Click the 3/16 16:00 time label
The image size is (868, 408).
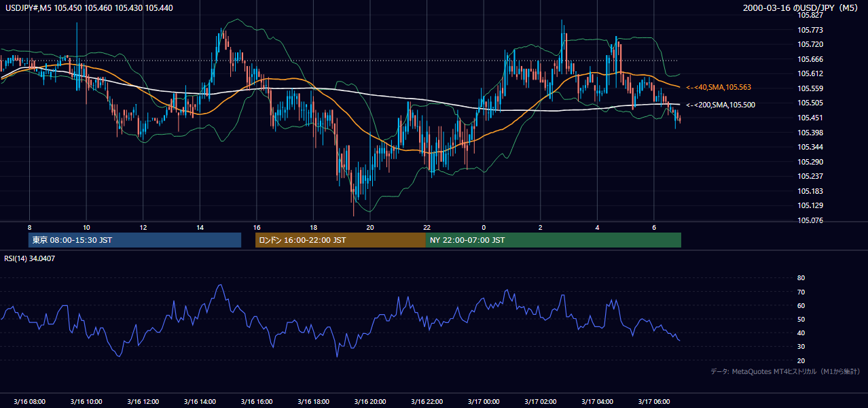pos(256,401)
